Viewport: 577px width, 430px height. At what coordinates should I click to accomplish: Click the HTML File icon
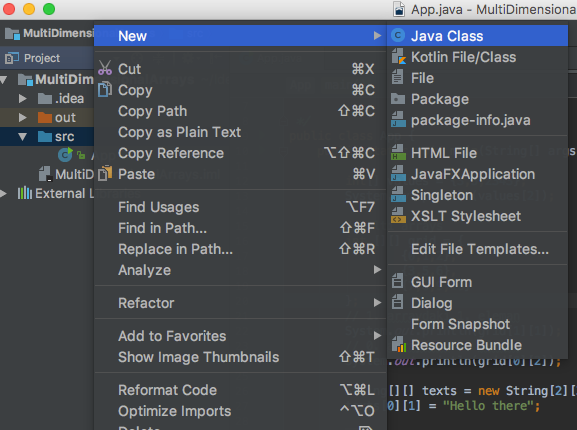[399, 153]
